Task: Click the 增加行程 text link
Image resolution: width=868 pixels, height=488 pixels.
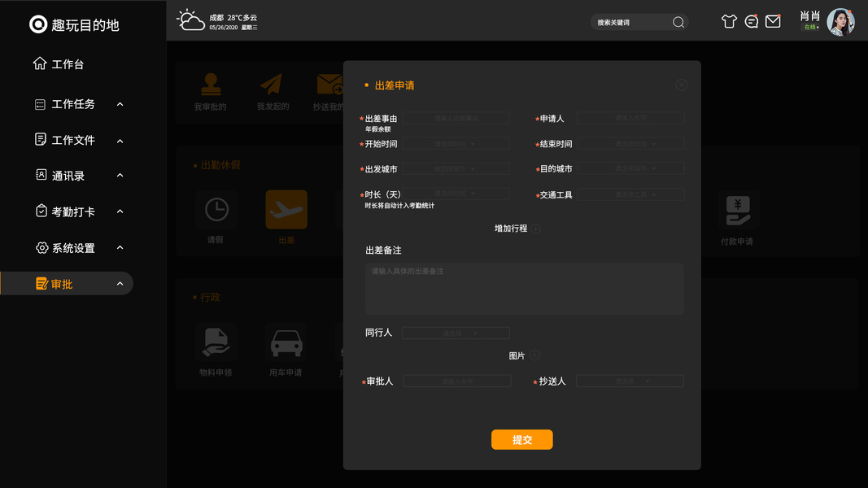Action: 511,229
